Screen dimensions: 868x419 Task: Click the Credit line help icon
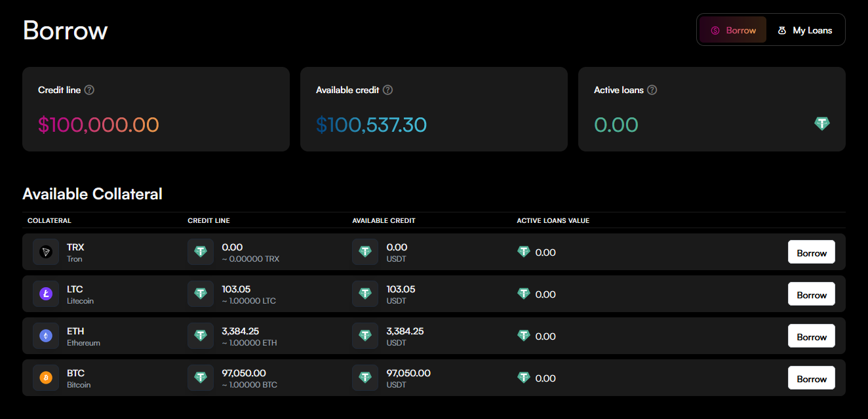click(x=89, y=90)
